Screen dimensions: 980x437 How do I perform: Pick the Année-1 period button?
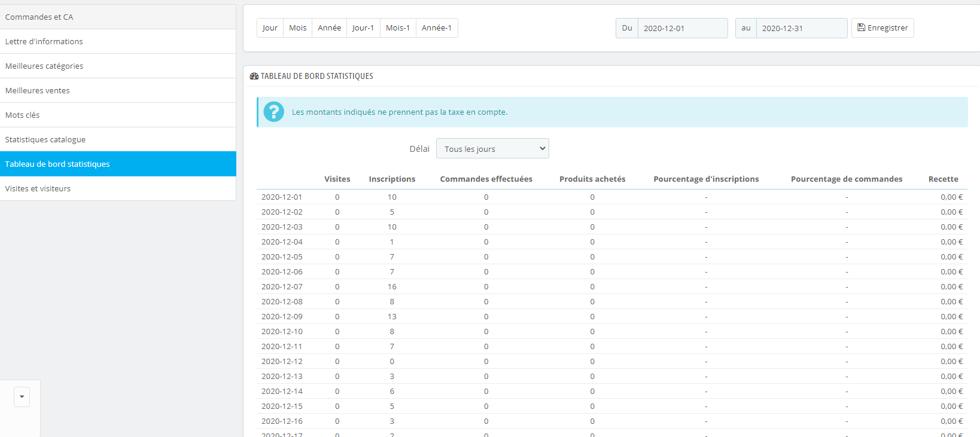[x=437, y=28]
